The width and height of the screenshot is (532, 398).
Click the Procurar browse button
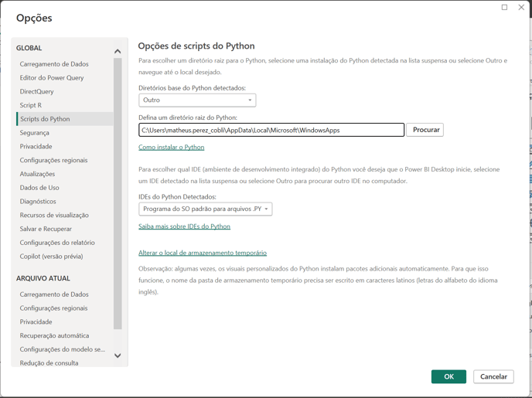click(425, 130)
